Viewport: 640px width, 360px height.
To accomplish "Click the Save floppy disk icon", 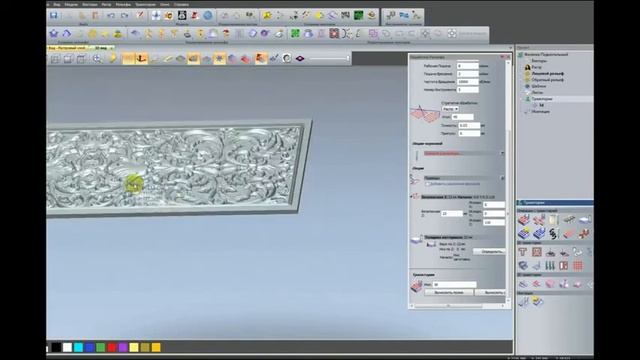I will pyautogui.click(x=53, y=16).
